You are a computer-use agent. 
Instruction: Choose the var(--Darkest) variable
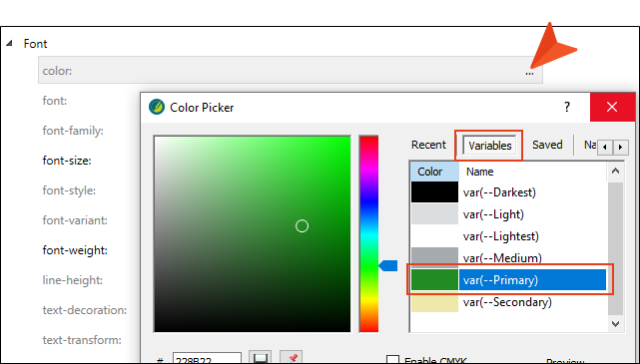coord(499,192)
